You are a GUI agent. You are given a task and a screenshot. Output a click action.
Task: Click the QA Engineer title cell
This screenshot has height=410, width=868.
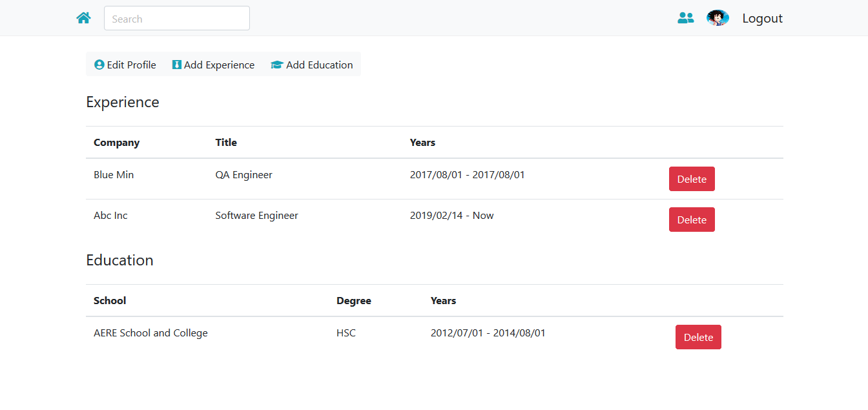click(x=243, y=175)
